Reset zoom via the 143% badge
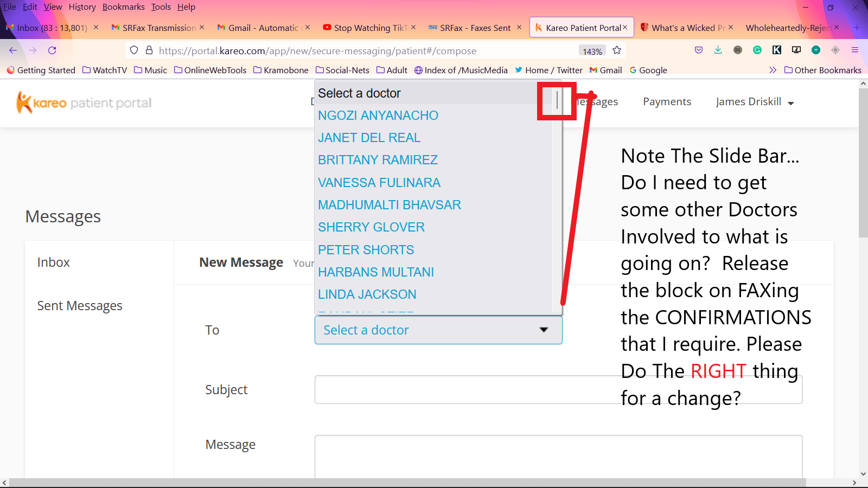Viewport: 868px width, 488px height. click(592, 51)
